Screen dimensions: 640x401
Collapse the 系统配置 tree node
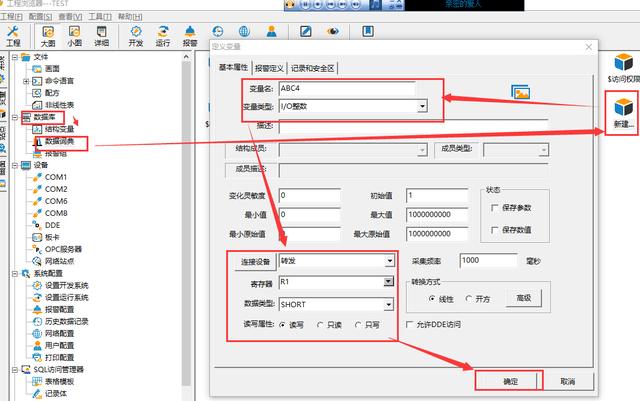pyautogui.click(x=15, y=274)
